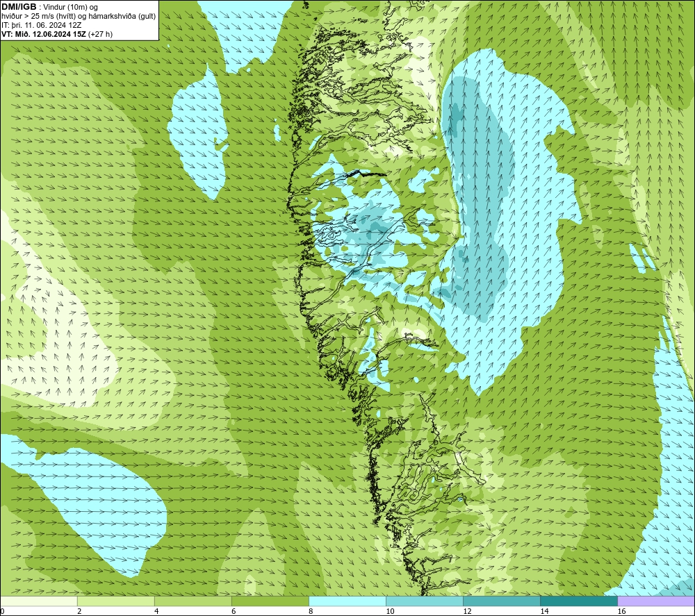695x616 pixels.
Task: Click the '12' label under the color scale
Action: tap(467, 612)
